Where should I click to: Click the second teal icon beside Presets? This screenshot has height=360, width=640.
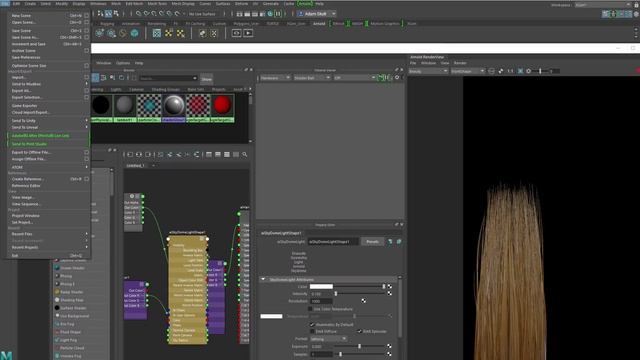399,242
